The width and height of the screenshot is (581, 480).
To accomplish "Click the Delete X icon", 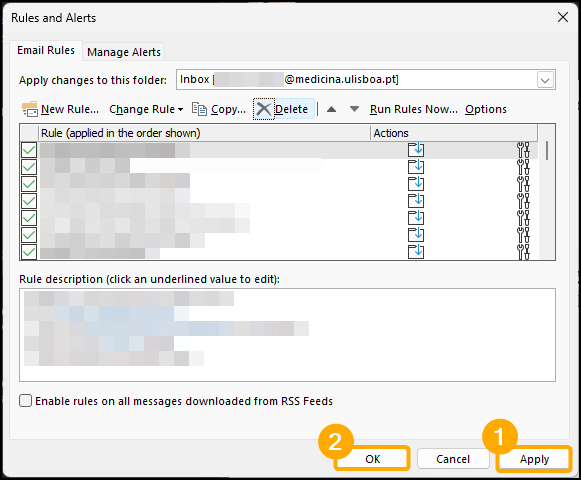I will point(263,109).
